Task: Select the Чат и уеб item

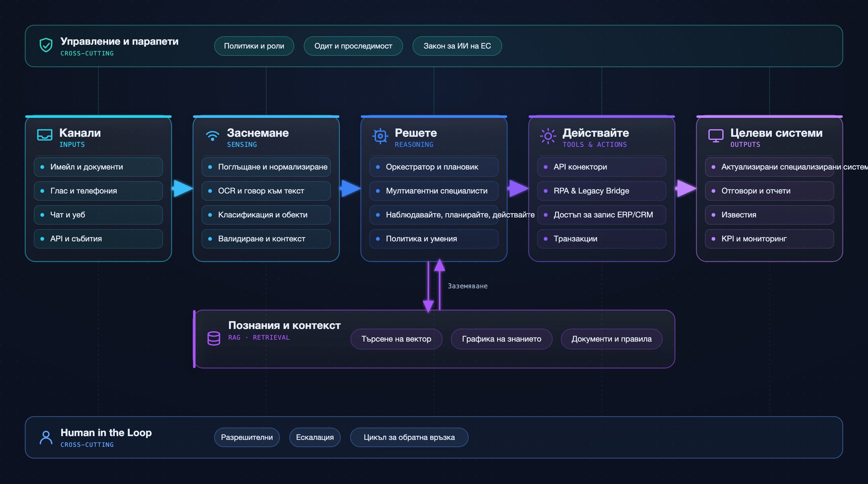Action: point(98,215)
